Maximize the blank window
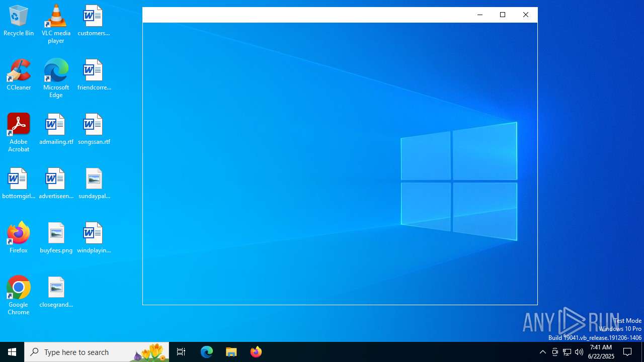644x362 pixels. [503, 15]
